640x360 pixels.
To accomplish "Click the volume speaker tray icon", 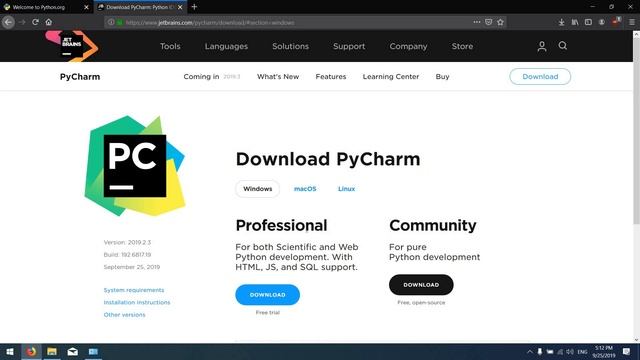I will coord(570,352).
